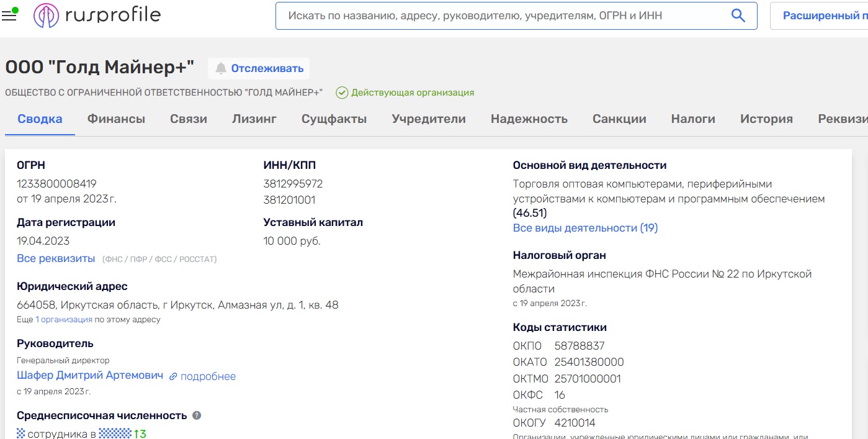Image resolution: width=868 pixels, height=439 pixels.
Task: Click the ОКФС code 16
Action: point(560,395)
